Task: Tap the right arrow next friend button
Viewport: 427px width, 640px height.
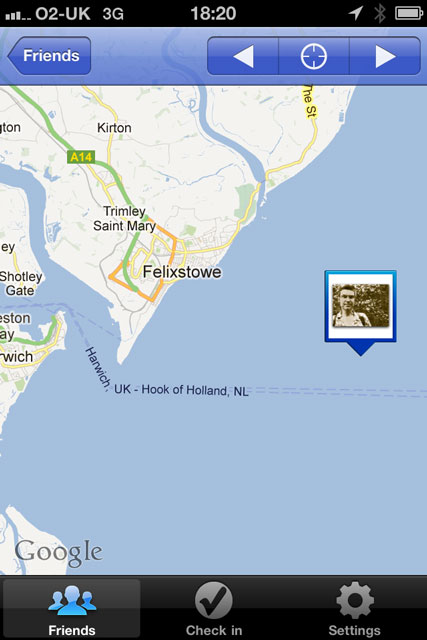Action: (385, 56)
